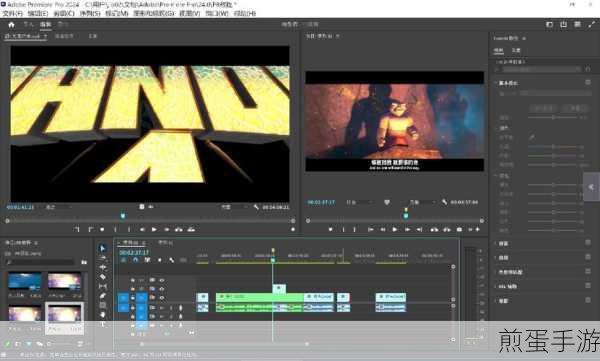This screenshot has height=361, width=600.
Task: Toggle track lock on audio track A1
Action: click(x=132, y=307)
